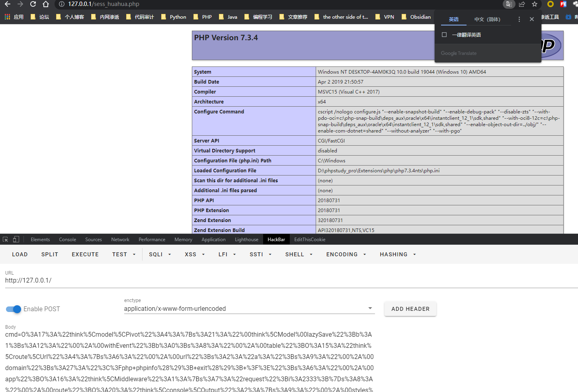578x392 pixels.
Task: Open 'the other side of t...' bookmark folder
Action: click(x=341, y=17)
